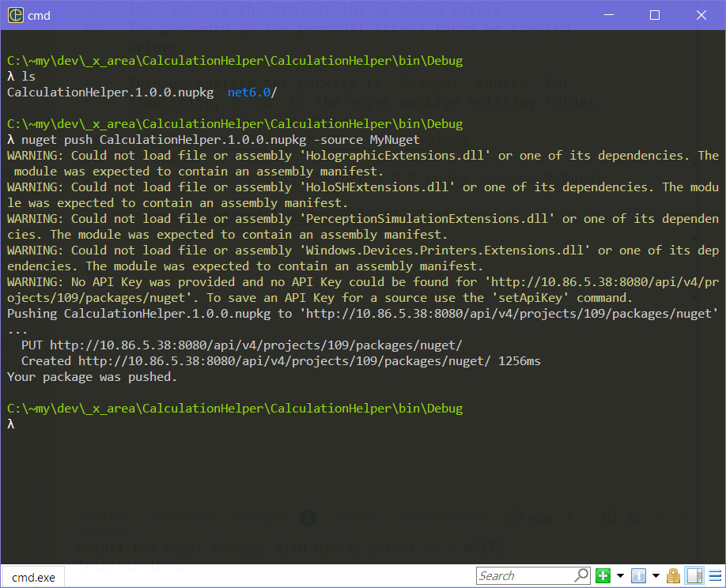Click the CalculationHelper.1.0.0.nupkg filename in the ls output
Viewport: 726px width, 588px height.
click(x=110, y=92)
